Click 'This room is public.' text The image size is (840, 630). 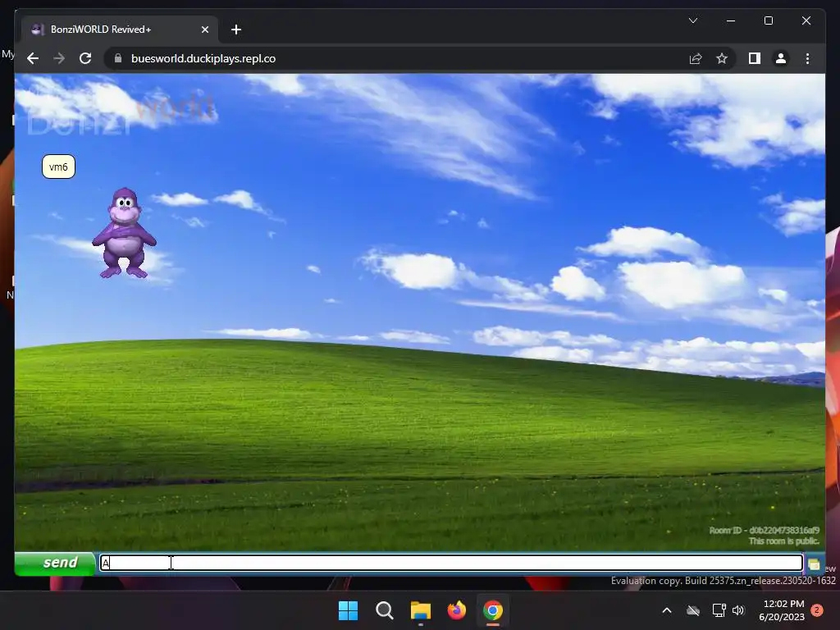click(x=783, y=541)
